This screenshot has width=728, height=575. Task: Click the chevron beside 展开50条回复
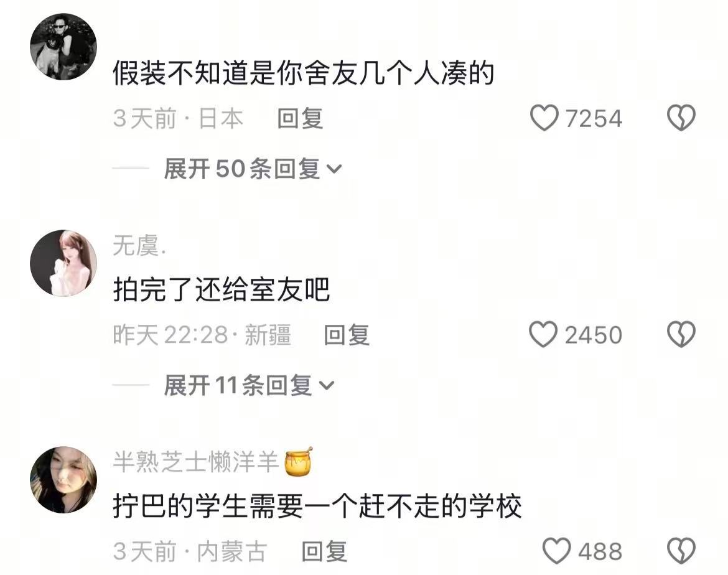[334, 169]
